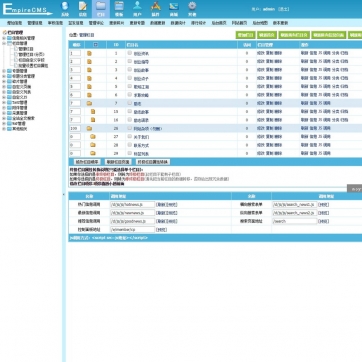362x362 pixels.
Task: Open 管理栏目(分页) in the sidebar tree
Action: 32,54
